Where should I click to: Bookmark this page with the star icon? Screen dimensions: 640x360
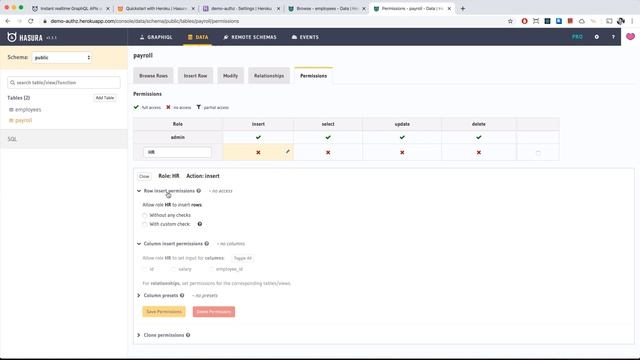pyautogui.click(x=510, y=21)
